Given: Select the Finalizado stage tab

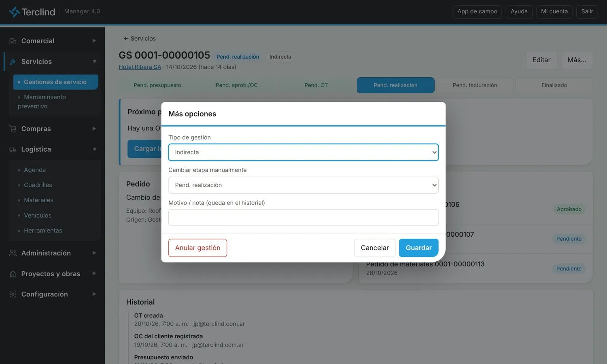Looking at the screenshot, I should click(554, 85).
